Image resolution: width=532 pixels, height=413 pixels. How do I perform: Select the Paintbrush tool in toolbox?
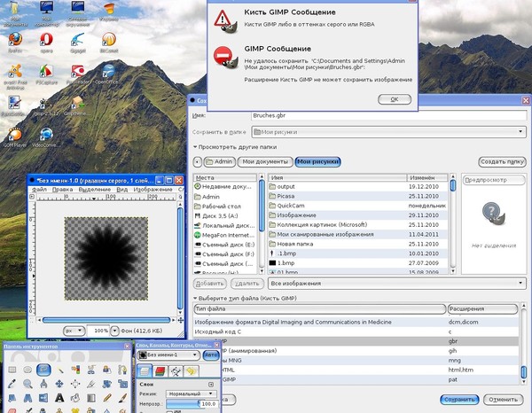coord(122,397)
